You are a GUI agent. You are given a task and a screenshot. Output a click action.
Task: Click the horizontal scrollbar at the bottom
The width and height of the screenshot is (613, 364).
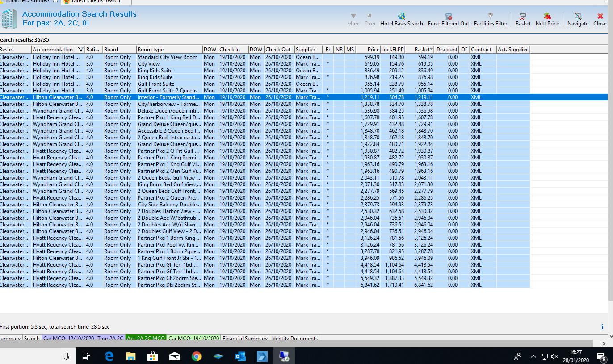[x=296, y=343]
